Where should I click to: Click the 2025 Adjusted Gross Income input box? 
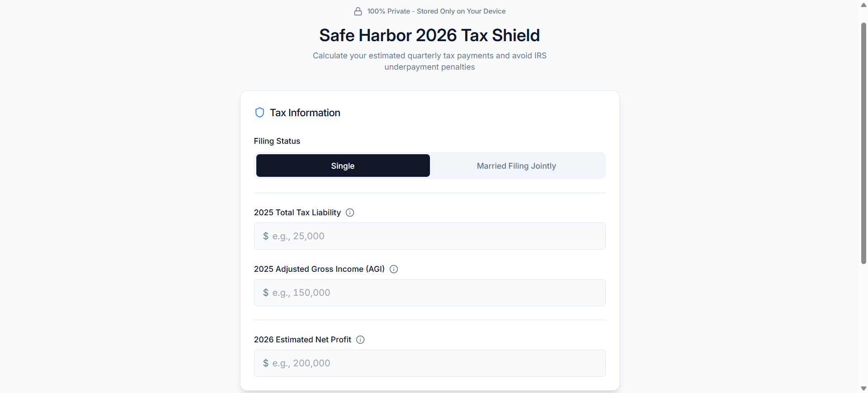[x=429, y=292]
